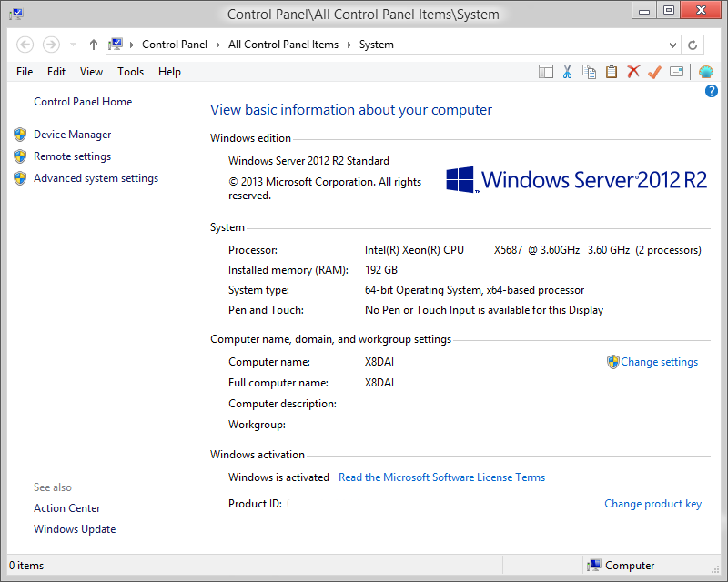
Task: Expand breadcrumb arrow after All Control Panel Items
Action: pyautogui.click(x=349, y=45)
